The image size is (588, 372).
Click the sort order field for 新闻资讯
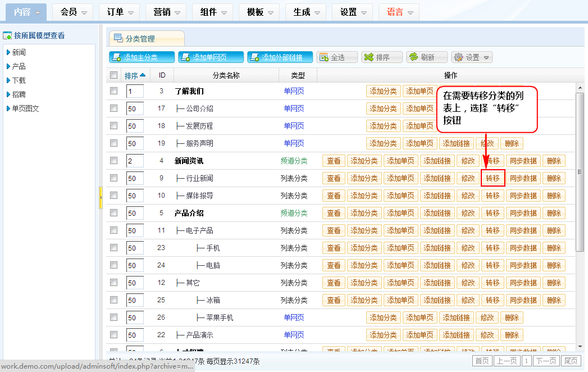[135, 161]
